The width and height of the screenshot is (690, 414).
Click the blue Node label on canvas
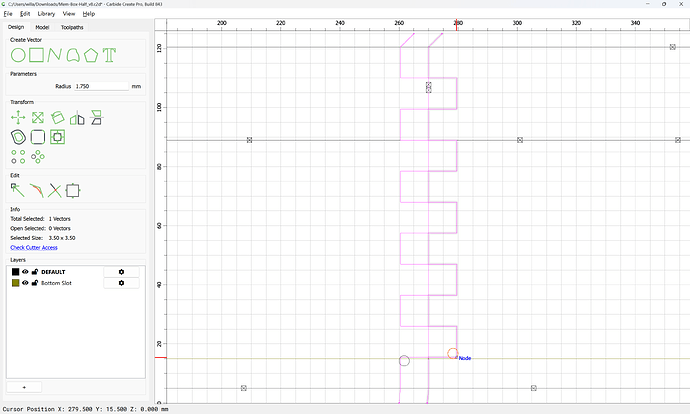[465, 358]
